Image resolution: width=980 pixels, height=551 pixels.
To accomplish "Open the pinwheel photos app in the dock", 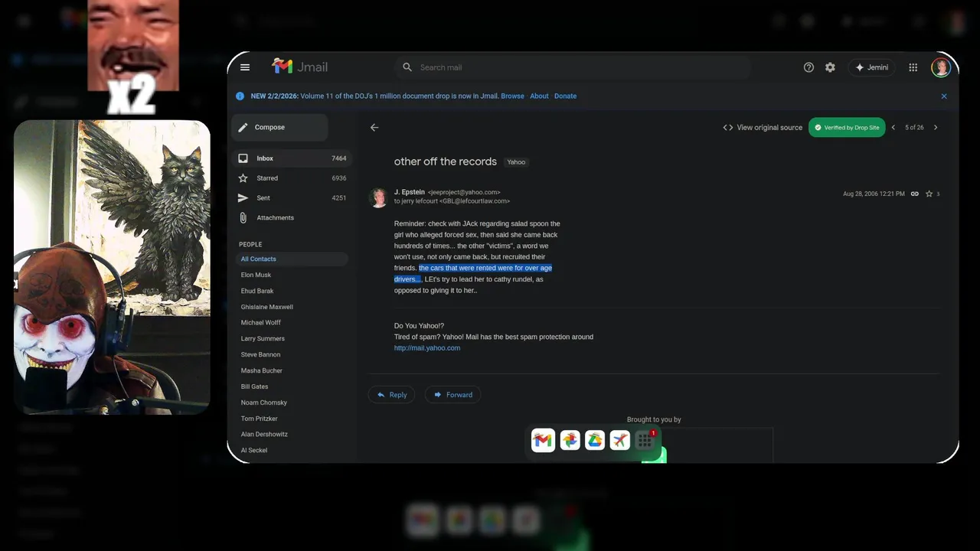I will click(x=570, y=440).
